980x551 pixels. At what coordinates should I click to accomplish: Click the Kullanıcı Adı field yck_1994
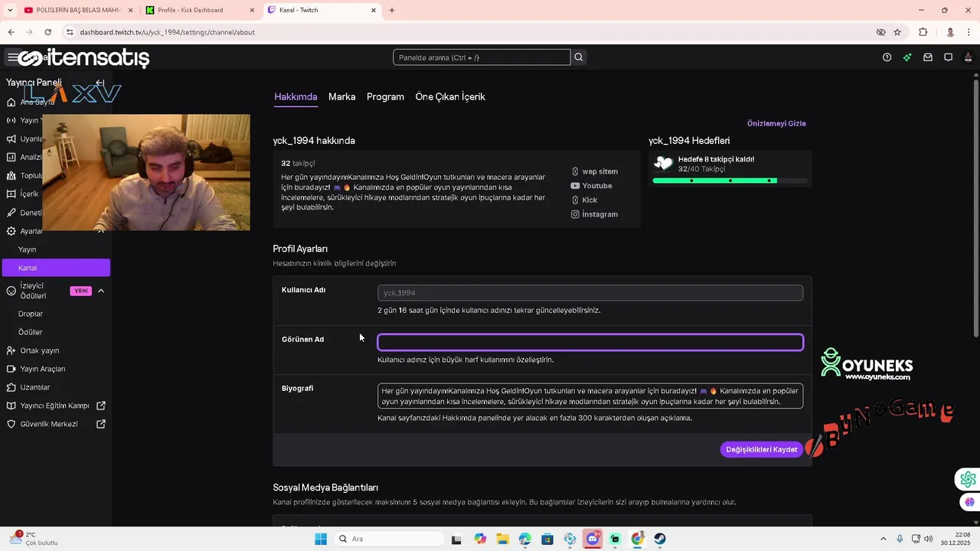pos(590,292)
